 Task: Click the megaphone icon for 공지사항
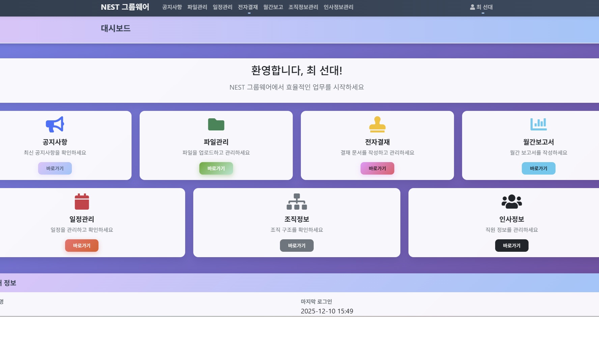(x=55, y=124)
